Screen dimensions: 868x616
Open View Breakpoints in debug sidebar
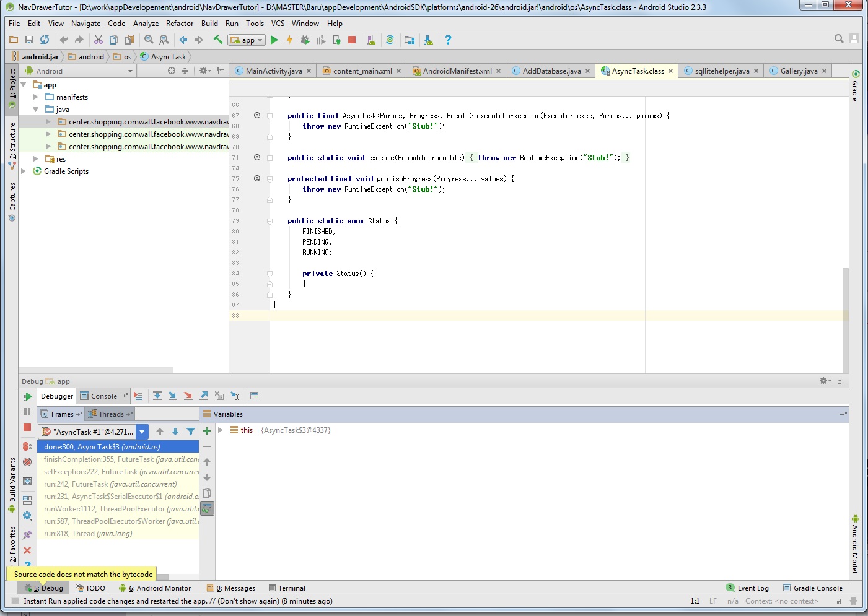27,446
